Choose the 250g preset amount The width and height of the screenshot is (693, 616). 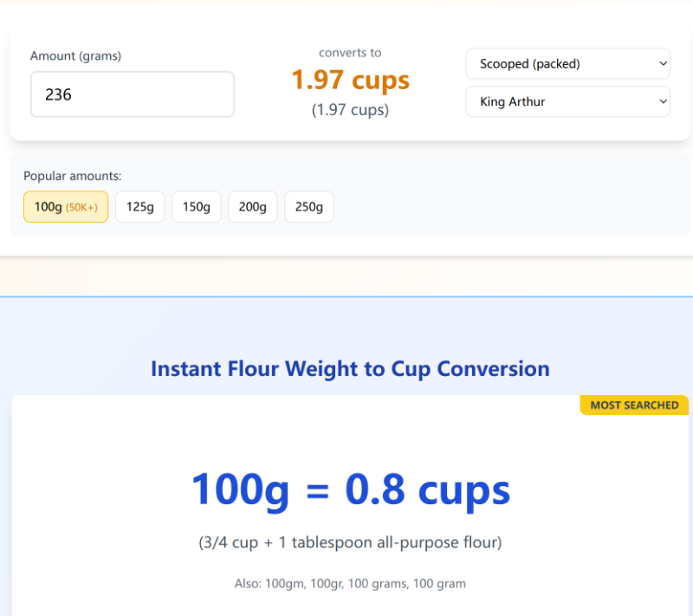click(x=308, y=207)
